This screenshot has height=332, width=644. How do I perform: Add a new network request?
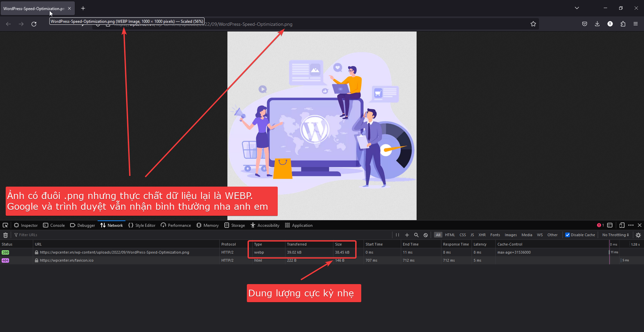point(407,235)
